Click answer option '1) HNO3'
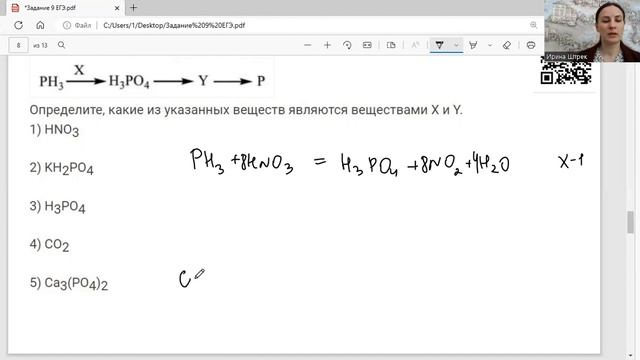 54,130
